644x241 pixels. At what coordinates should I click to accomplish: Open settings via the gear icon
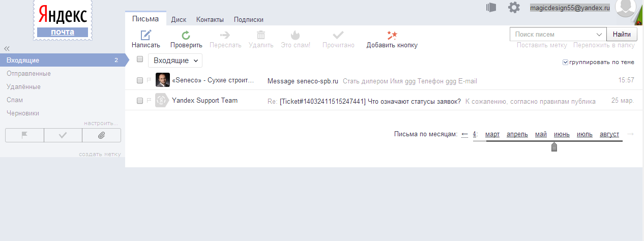point(514,8)
